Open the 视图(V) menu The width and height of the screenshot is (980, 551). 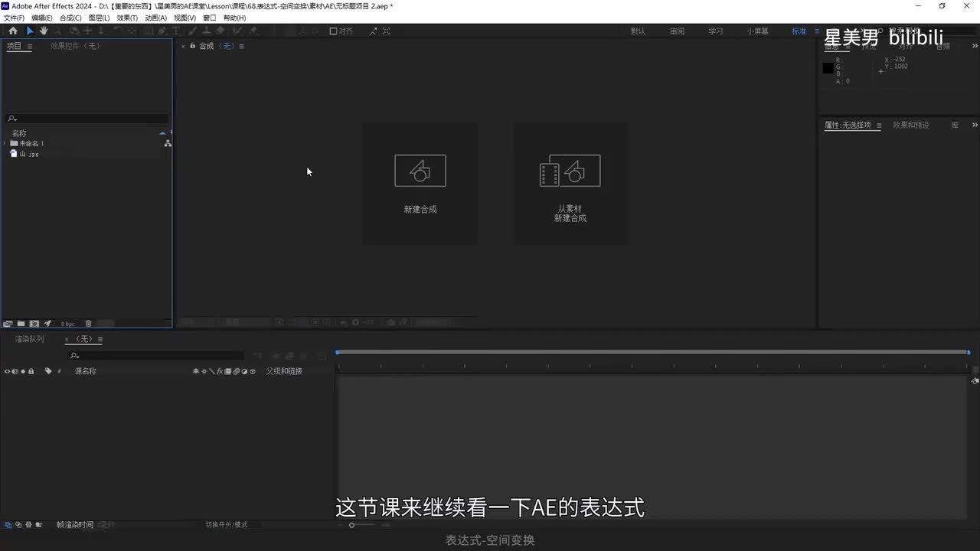(x=185, y=18)
